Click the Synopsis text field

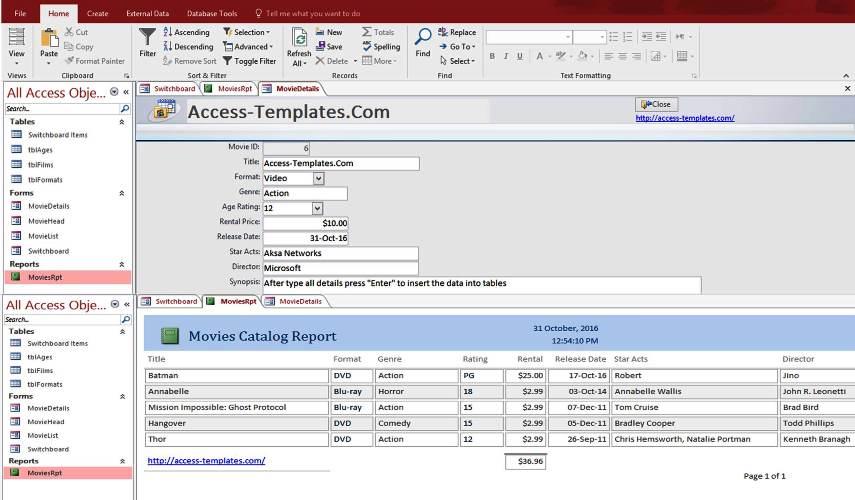click(482, 284)
